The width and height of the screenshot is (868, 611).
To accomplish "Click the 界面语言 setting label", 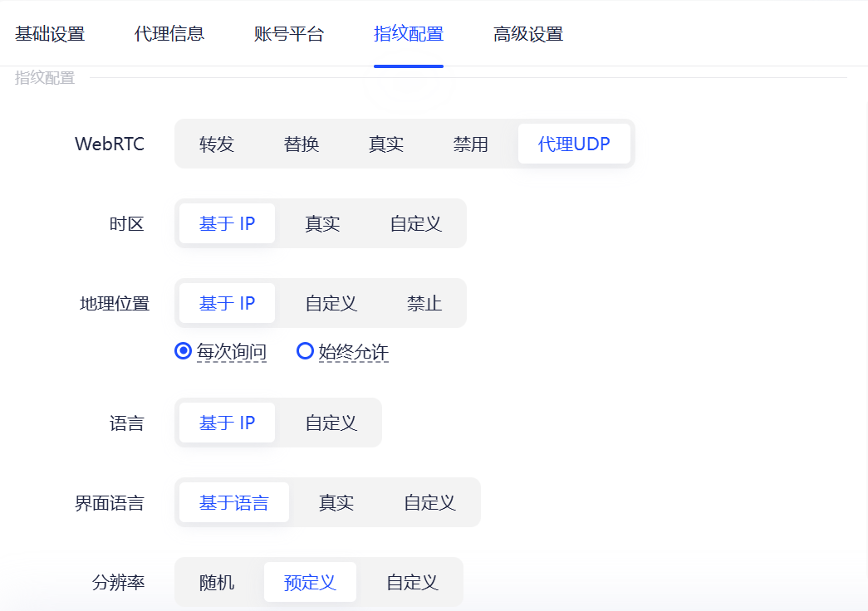I will [x=110, y=502].
